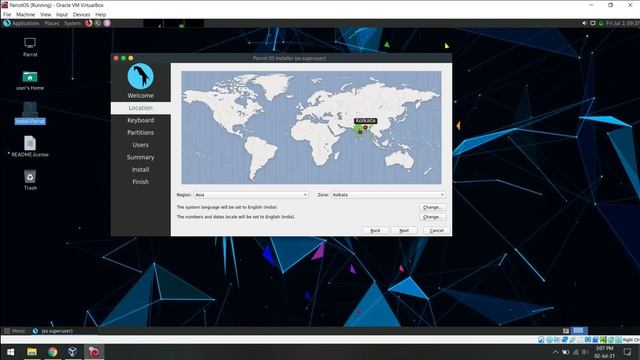Click the Windows tray battery icon
The height and width of the screenshot is (360, 640).
pos(565,352)
